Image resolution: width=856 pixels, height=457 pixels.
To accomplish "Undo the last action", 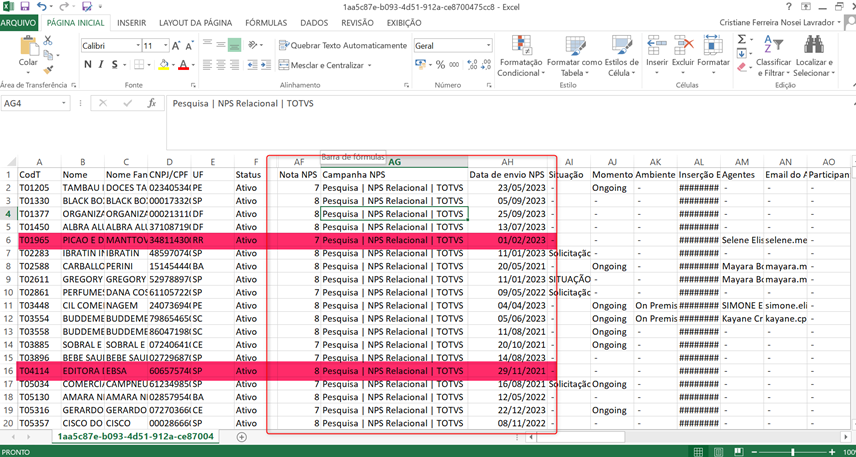I will [43, 7].
